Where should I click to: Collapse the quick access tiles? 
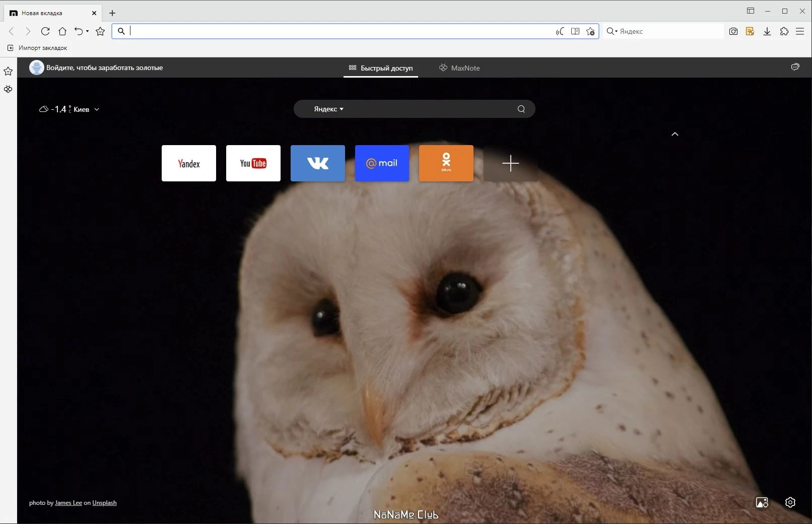[675, 134]
